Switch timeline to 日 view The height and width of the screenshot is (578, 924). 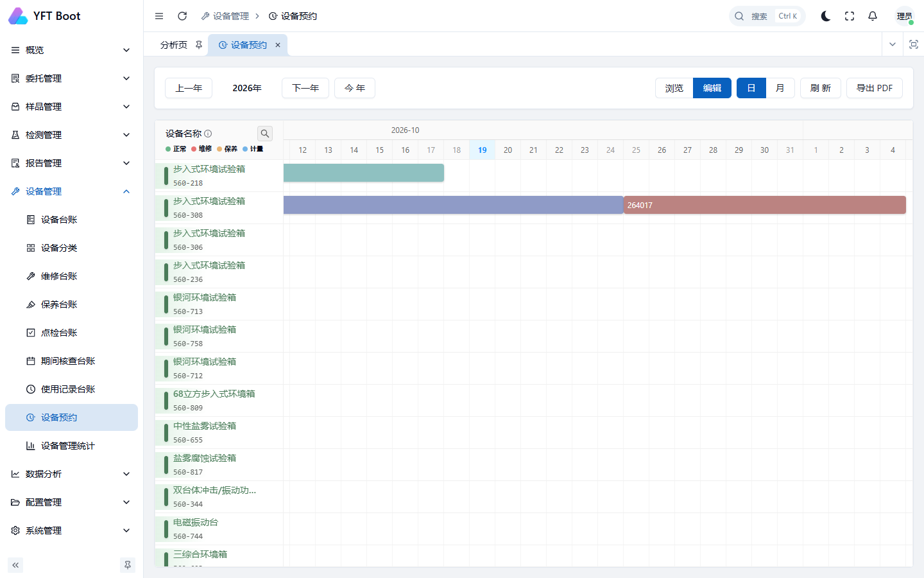(751, 88)
